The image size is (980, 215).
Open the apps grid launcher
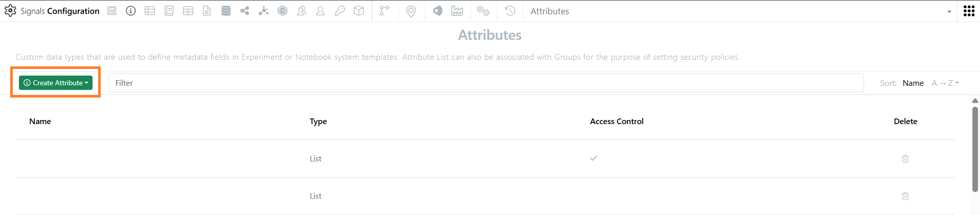coord(969,11)
